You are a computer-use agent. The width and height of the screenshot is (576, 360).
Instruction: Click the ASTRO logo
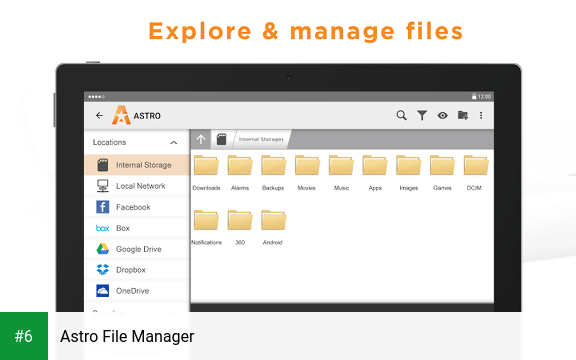(121, 115)
